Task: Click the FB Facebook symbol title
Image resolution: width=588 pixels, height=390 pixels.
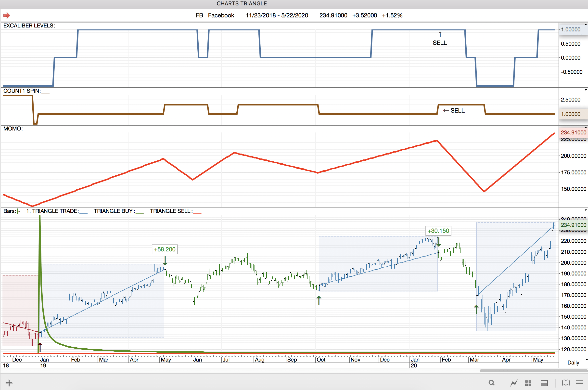Action: click(215, 15)
